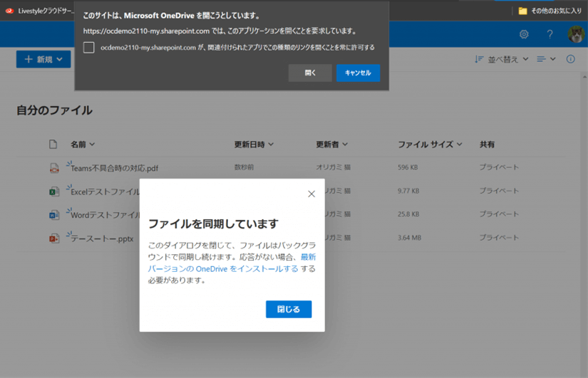Screen dimensions: 588x378
Task: Click the page scrollbar up arrow
Action: [x=584, y=77]
